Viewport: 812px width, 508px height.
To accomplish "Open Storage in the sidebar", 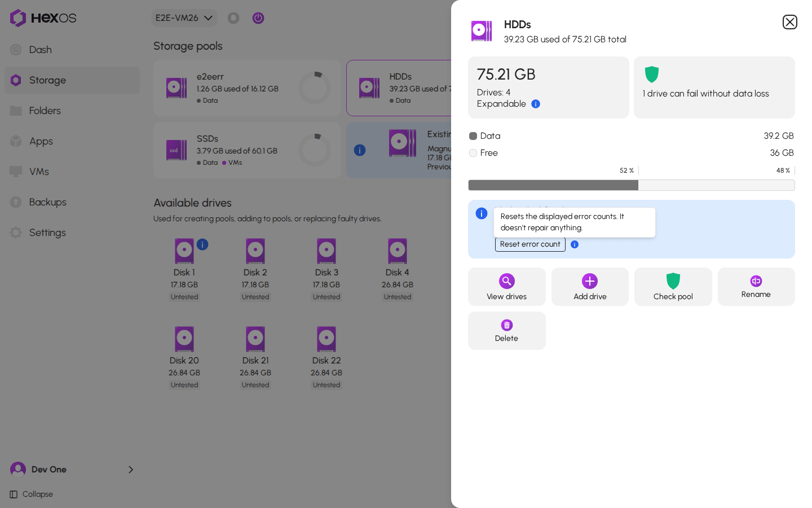I will click(x=72, y=80).
